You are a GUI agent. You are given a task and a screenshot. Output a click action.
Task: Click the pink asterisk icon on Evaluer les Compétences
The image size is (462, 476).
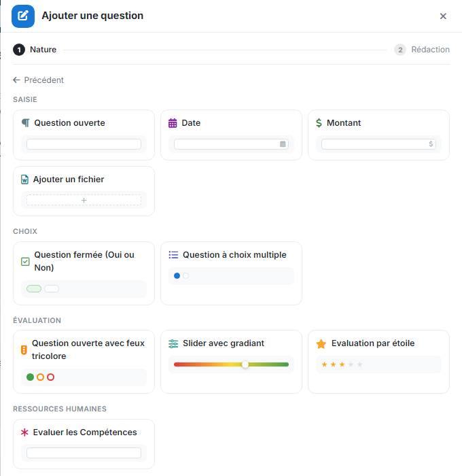pyautogui.click(x=24, y=432)
